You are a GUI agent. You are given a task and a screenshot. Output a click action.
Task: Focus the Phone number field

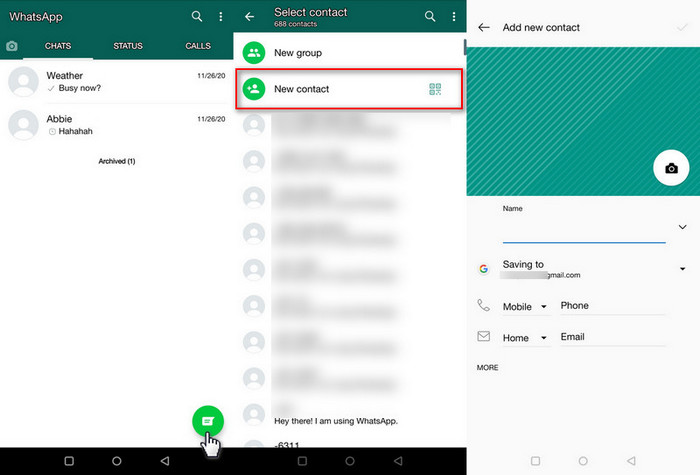612,306
